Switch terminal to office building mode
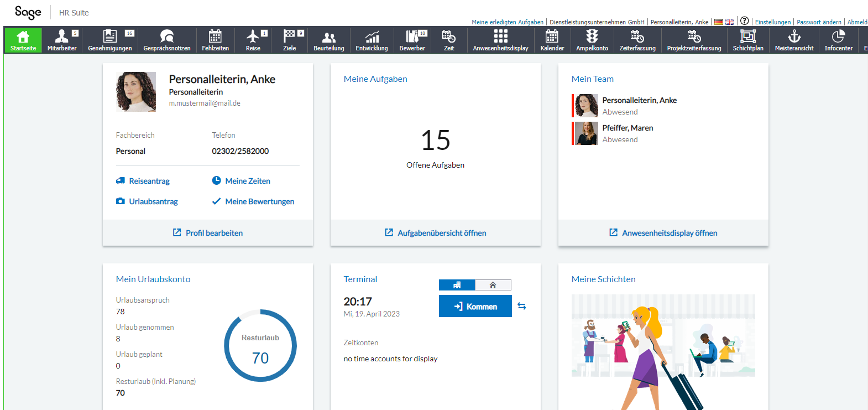 [457, 285]
